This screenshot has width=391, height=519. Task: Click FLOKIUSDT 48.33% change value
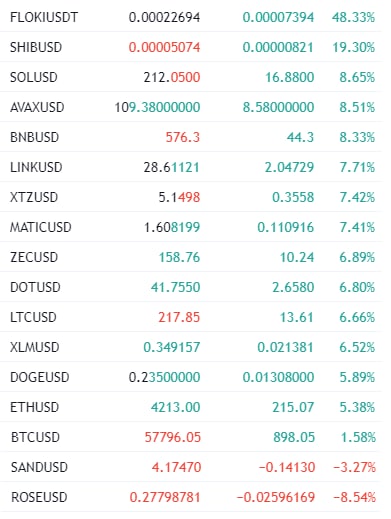pyautogui.click(x=353, y=17)
